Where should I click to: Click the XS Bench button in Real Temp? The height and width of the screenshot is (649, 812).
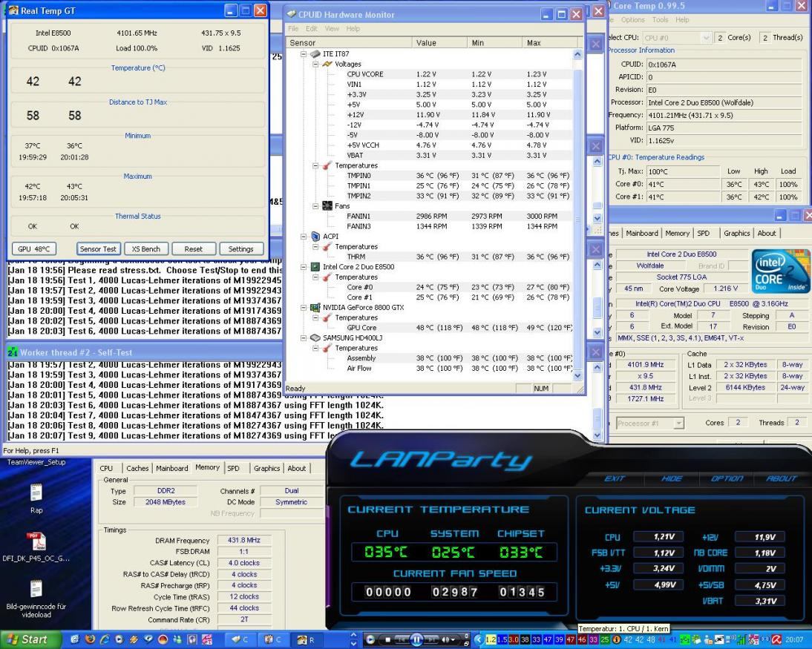tap(145, 249)
